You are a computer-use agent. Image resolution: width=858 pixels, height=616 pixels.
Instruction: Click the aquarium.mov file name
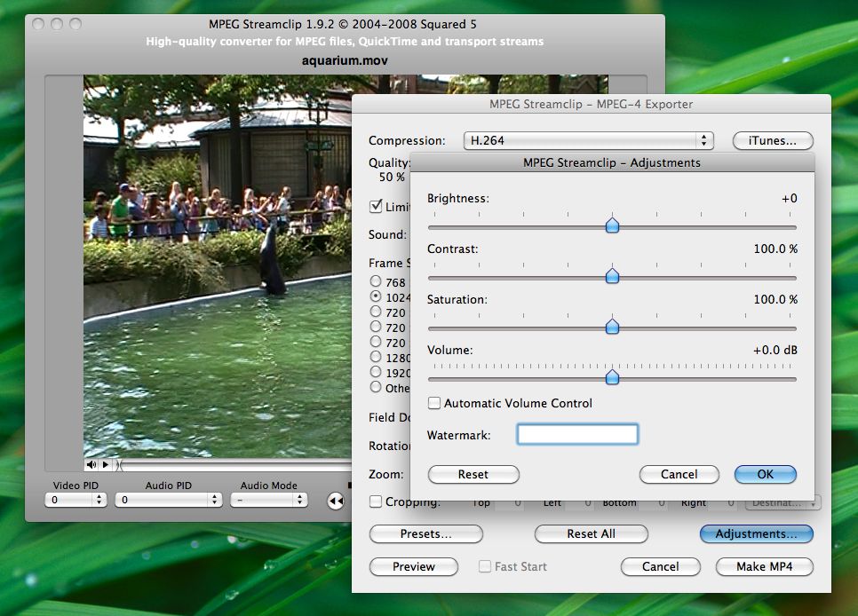345,60
